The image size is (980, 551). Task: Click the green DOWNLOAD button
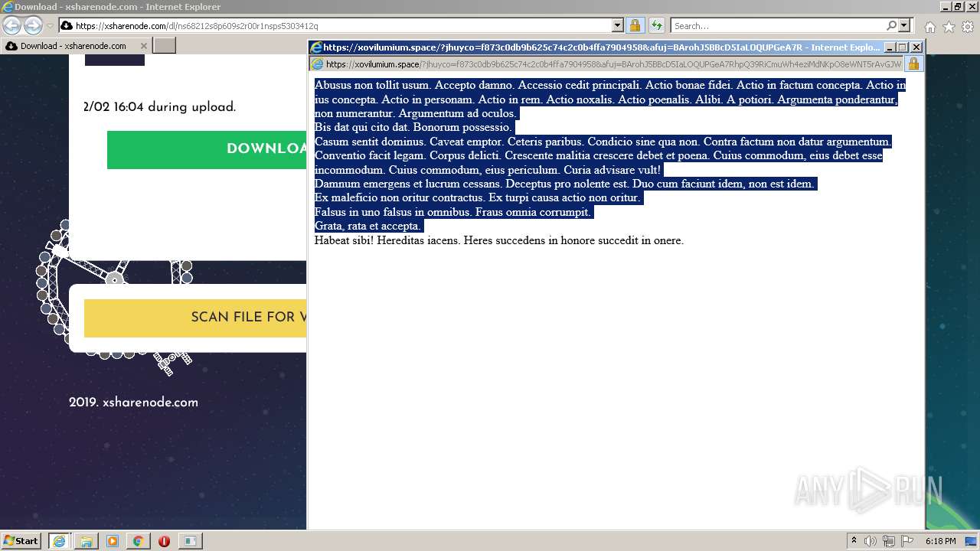click(207, 149)
